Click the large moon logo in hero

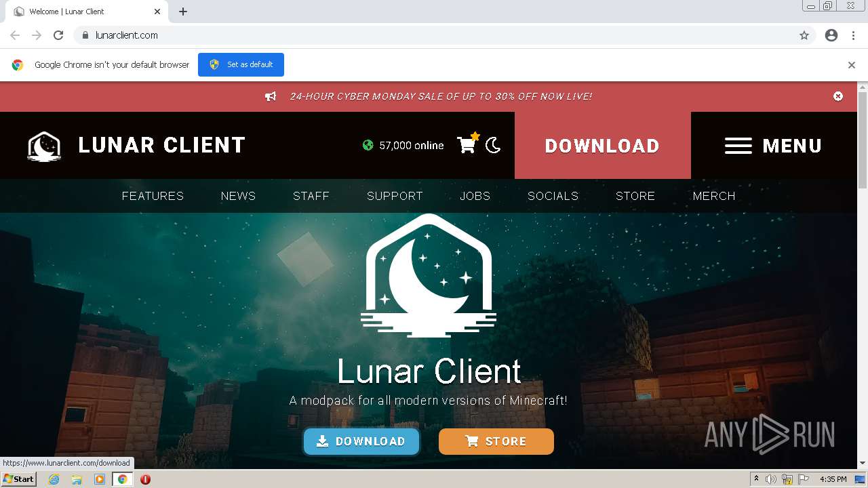point(429,275)
